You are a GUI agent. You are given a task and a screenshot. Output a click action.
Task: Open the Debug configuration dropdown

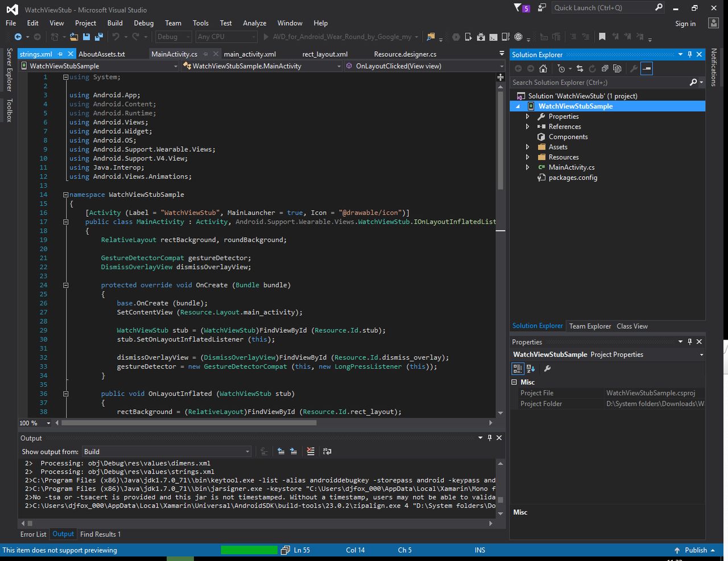(173, 37)
